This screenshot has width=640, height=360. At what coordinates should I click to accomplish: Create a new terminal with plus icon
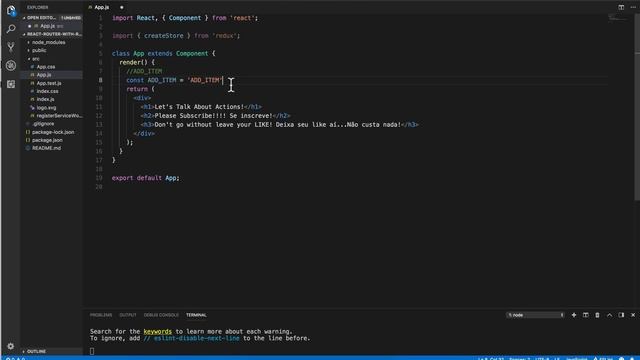coord(574,315)
